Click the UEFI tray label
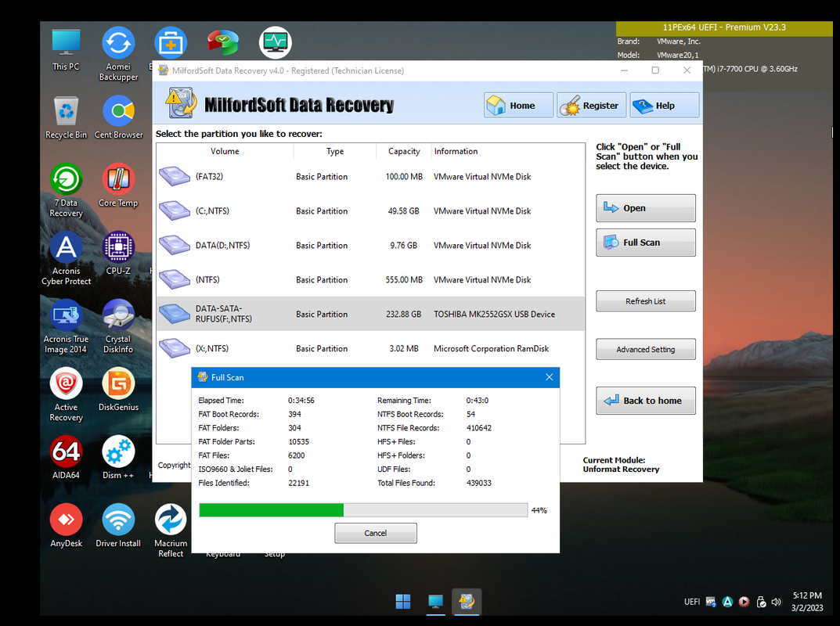 (692, 602)
